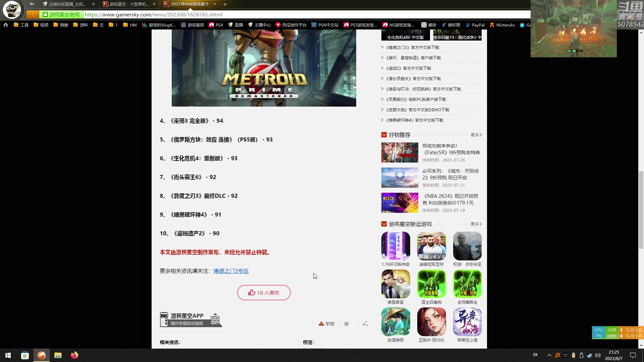Open Microsoft Store from the taskbar

pos(25,355)
